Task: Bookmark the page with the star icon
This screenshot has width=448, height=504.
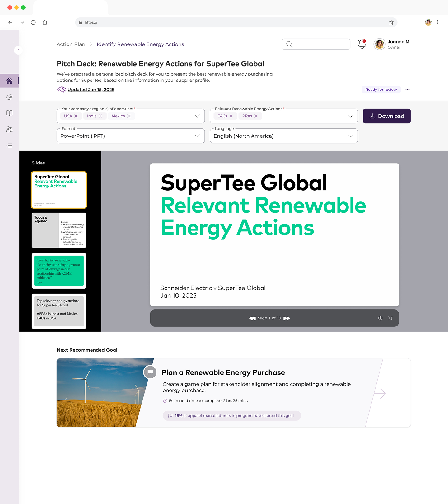Action: [391, 22]
